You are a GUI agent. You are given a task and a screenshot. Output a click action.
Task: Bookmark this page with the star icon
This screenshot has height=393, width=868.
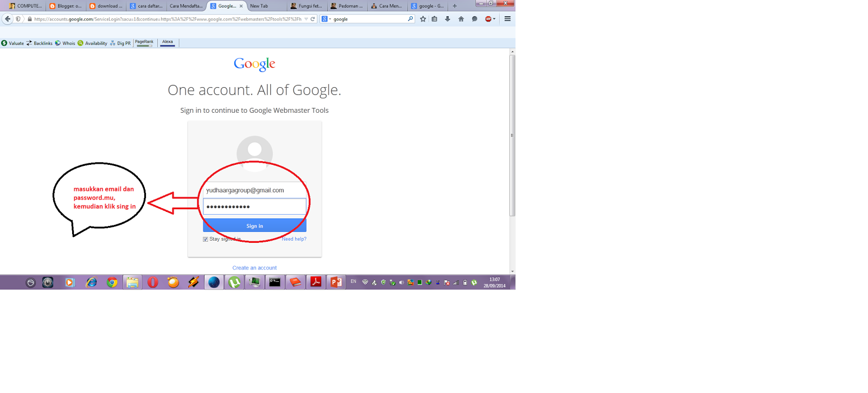[x=423, y=19]
